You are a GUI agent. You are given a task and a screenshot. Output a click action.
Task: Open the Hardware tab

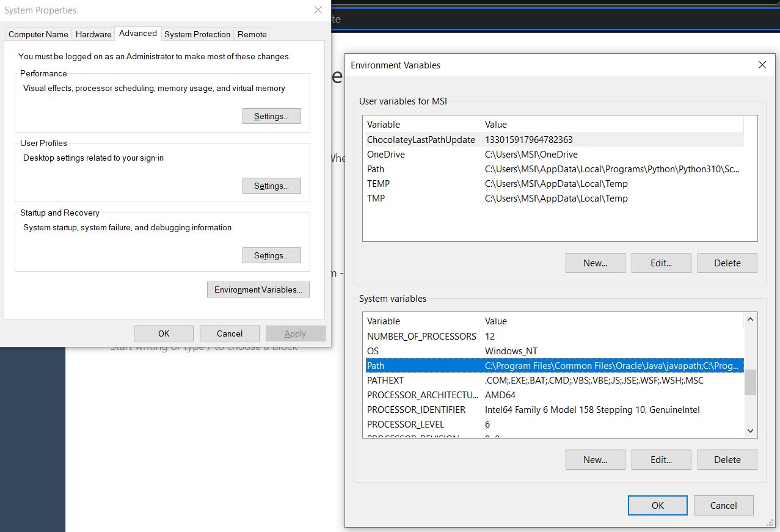[93, 34]
